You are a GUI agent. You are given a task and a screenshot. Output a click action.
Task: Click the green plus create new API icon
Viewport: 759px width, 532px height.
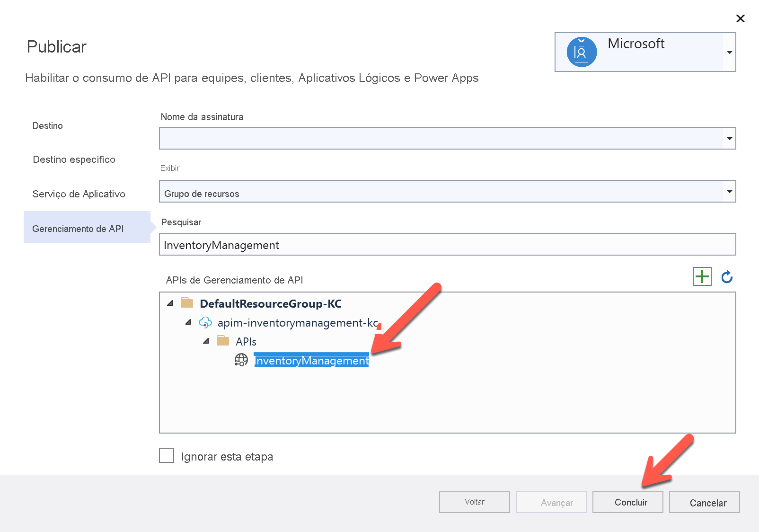coord(702,276)
